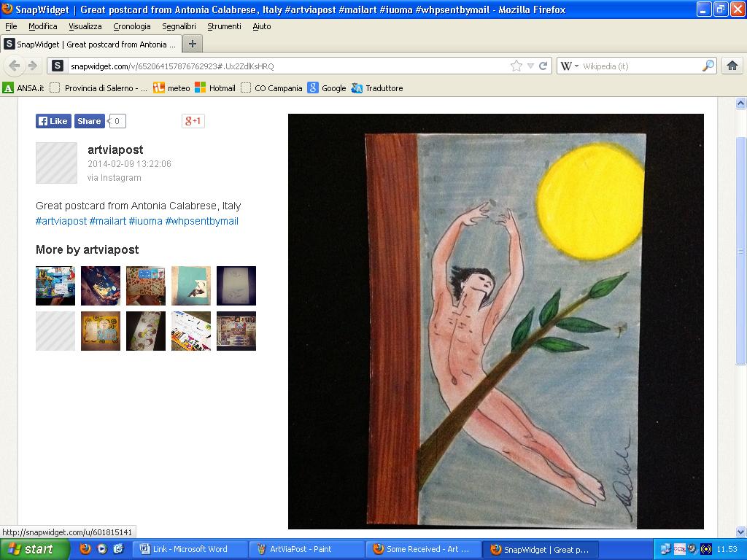Viewport: 747px width, 560px height.
Task: Click the Home icon in toolbar
Action: pos(732,66)
